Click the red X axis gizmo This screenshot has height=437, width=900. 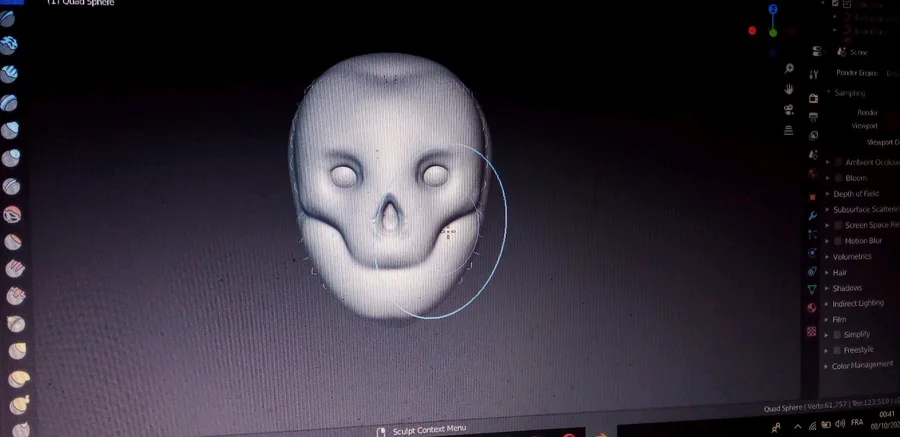point(752,30)
